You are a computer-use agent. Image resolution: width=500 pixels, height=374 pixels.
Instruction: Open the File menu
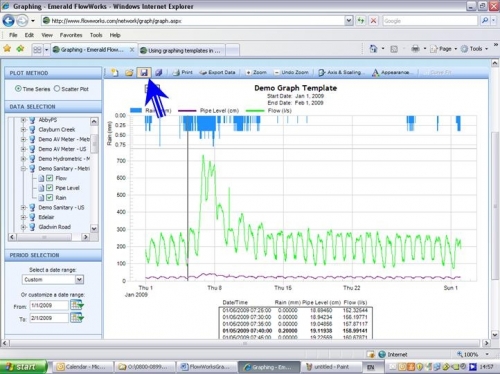click(13, 35)
